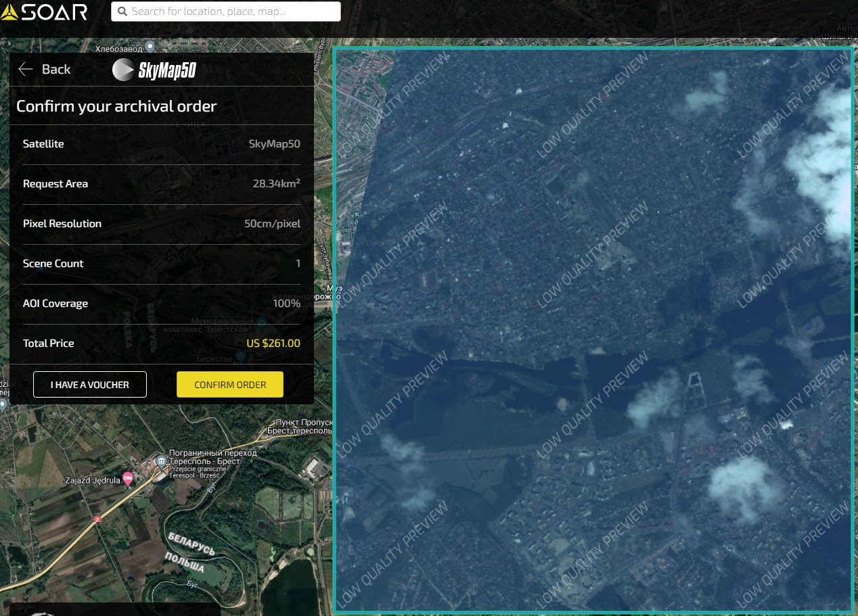Click the БЕЛАРУСЬ border label
Viewport: 858px width, 616px height.
pos(191,543)
